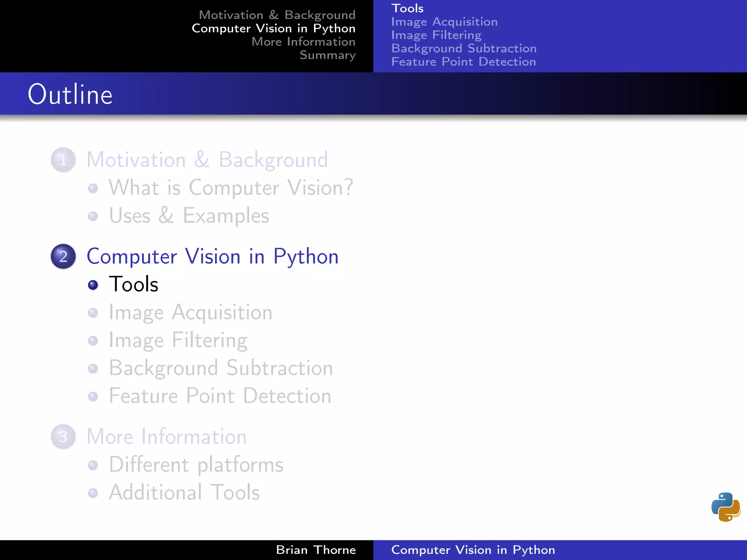The height and width of the screenshot is (560, 747).
Task: Go to Uses & Examples outline entry
Action: coord(189,215)
